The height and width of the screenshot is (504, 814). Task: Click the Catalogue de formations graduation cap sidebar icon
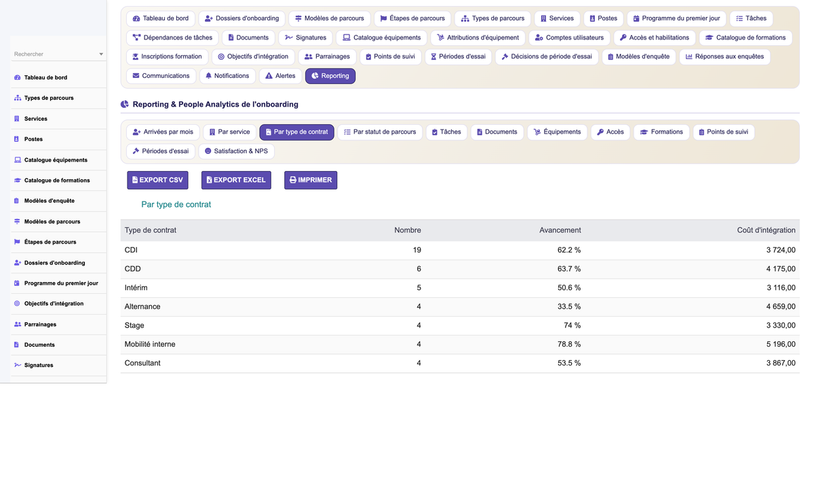pyautogui.click(x=18, y=180)
